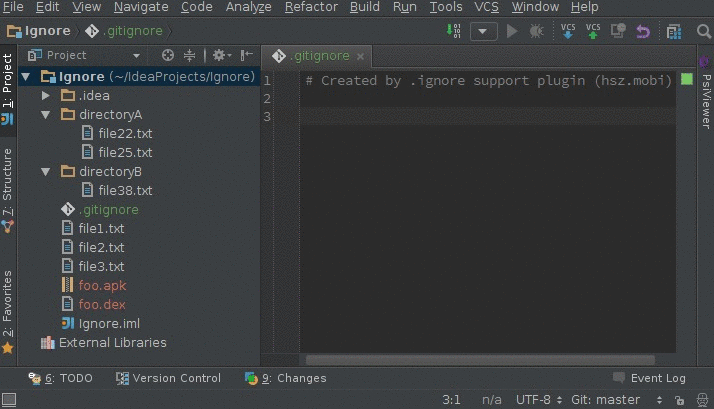Screen dimensions: 714x409
Task: Open the Analyze menu
Action: (249, 7)
